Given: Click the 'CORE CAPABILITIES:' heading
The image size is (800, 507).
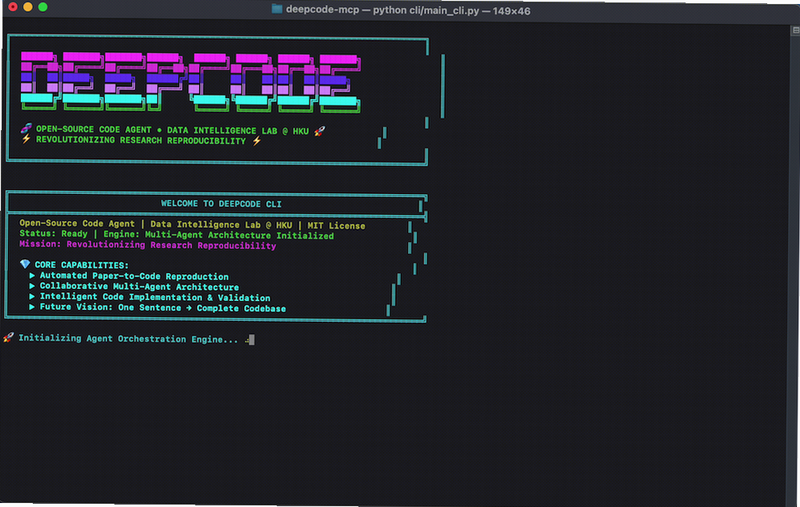Looking at the screenshot, I should click(82, 265).
